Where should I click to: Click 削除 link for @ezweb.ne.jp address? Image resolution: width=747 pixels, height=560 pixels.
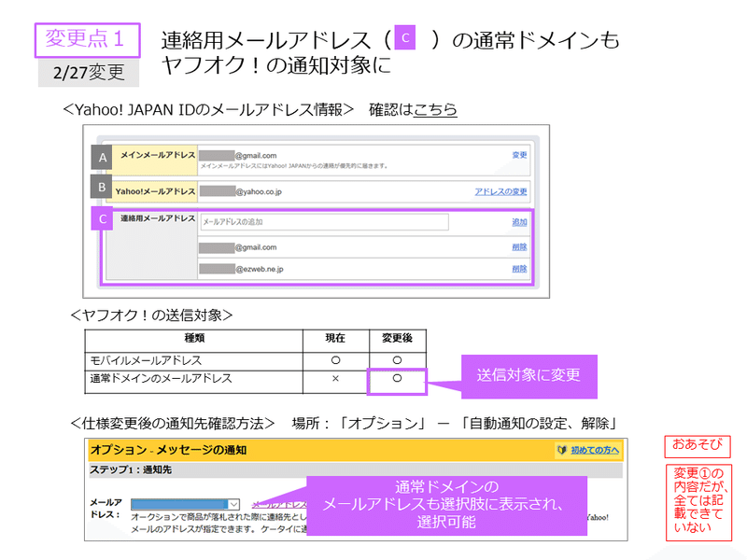519,269
